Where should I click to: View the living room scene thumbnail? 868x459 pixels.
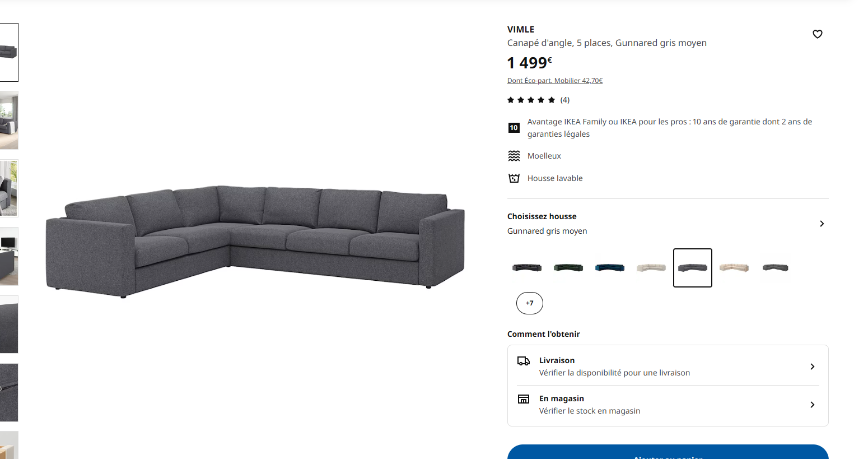(9, 120)
